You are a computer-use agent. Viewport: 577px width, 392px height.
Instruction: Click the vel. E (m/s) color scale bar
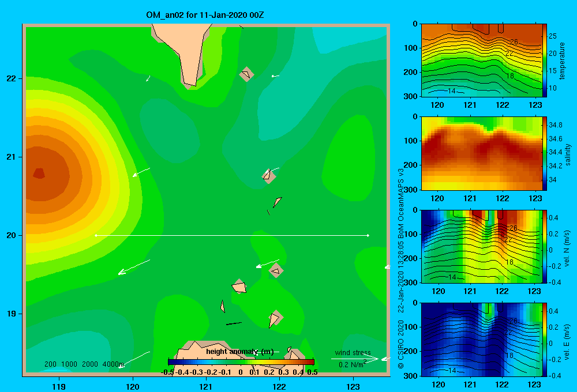coord(545,340)
